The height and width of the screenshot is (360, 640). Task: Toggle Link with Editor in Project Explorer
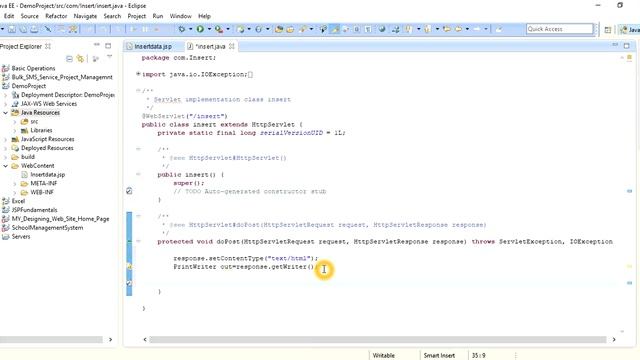80,59
